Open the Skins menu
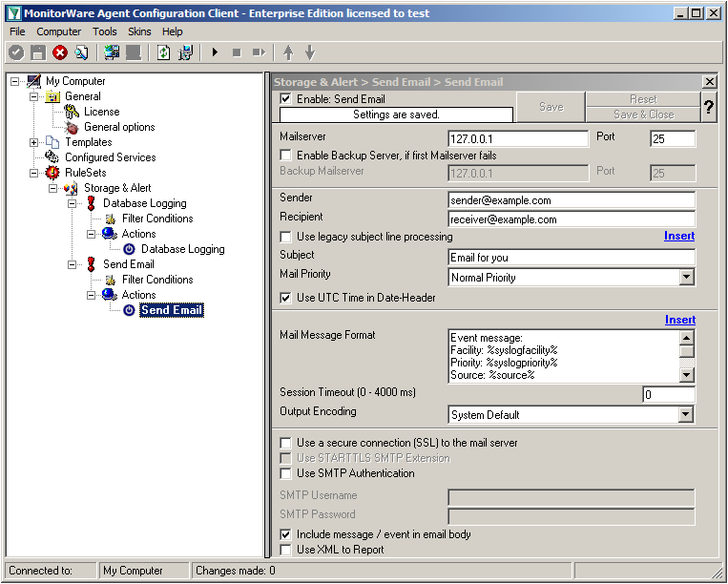The image size is (728, 584). [x=139, y=31]
